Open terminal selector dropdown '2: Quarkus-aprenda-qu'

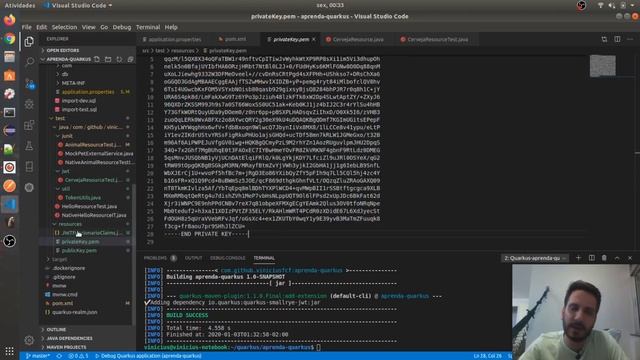point(536,258)
